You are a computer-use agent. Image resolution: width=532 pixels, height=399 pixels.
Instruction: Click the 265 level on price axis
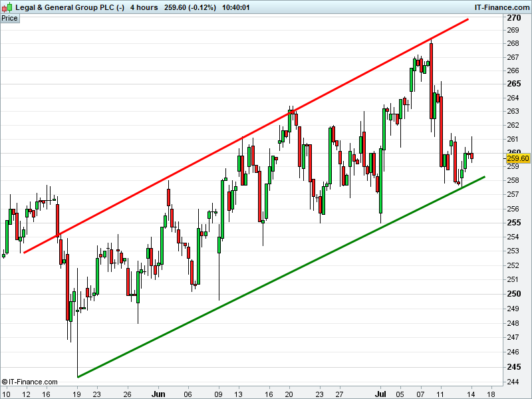[513, 84]
